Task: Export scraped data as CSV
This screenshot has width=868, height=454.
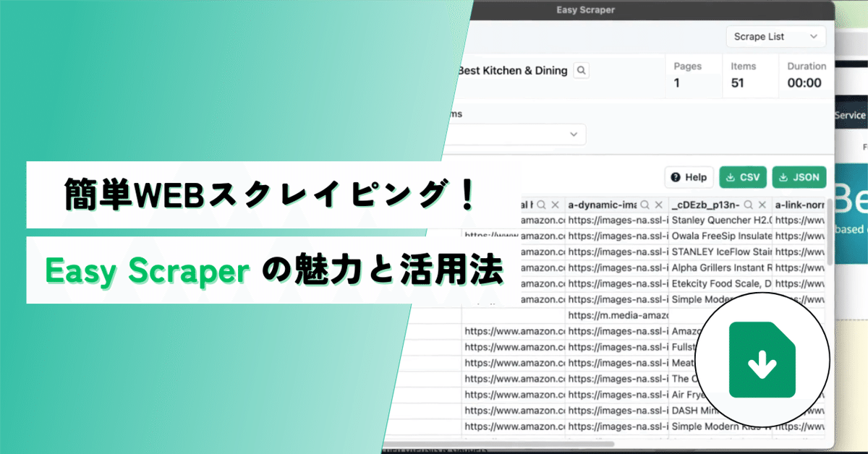Action: pyautogui.click(x=743, y=176)
